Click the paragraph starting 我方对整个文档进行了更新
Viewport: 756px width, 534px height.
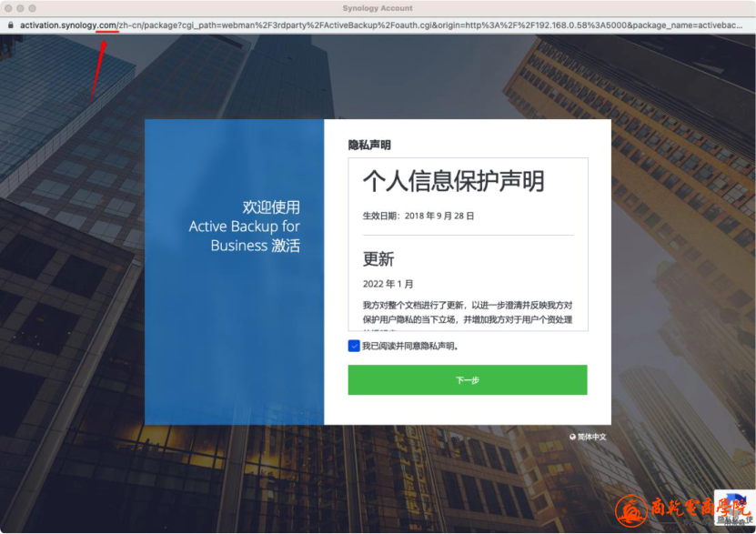pyautogui.click(x=468, y=312)
